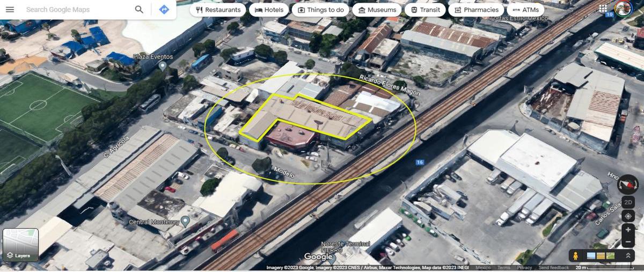Select the Hotels category chip
The height and width of the screenshot is (272, 644).
click(269, 10)
